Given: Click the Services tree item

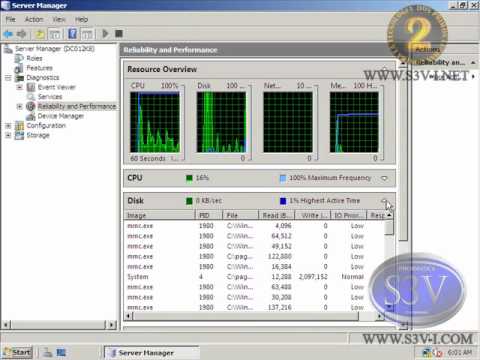Looking at the screenshot, I should (x=50, y=97).
